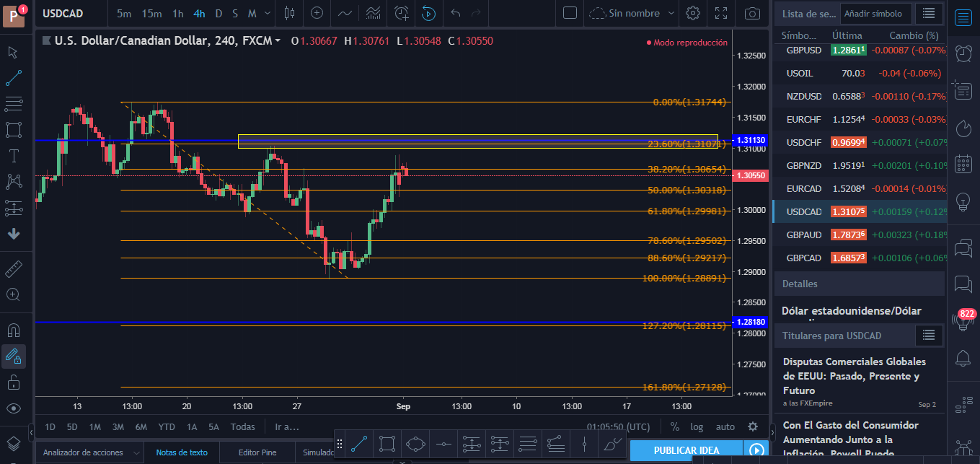
Task: Select the GBPAUD row in watchlist
Action: tap(859, 235)
